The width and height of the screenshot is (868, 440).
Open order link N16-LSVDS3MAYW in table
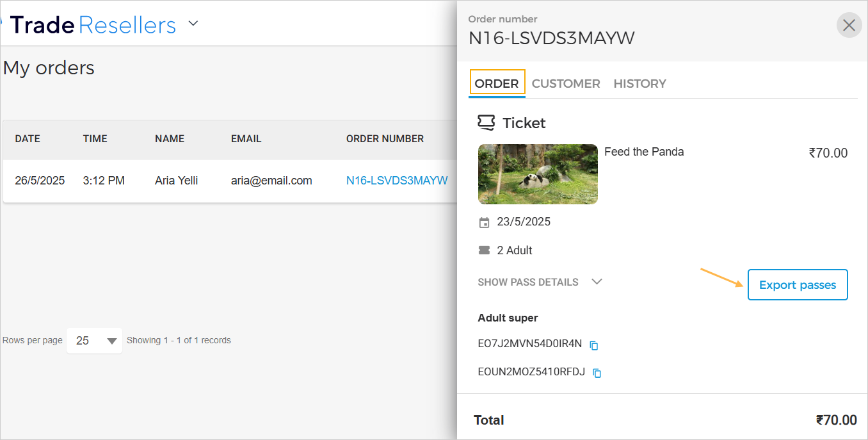coord(397,181)
